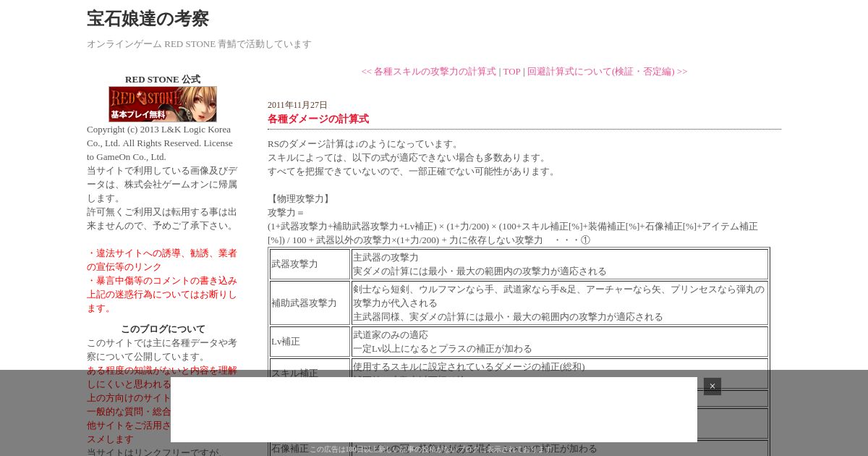Click the white advertisement banner at bottom
The image size is (868, 456).
point(434,410)
